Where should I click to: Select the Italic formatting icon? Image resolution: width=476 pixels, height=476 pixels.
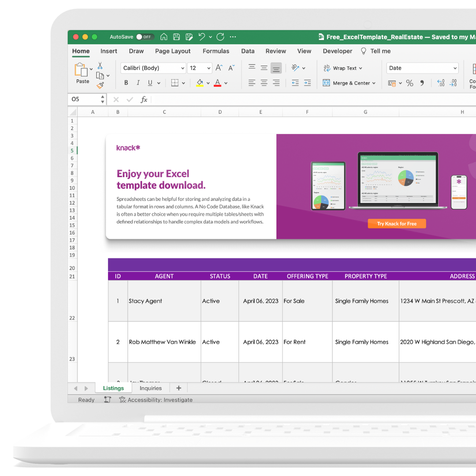click(138, 83)
